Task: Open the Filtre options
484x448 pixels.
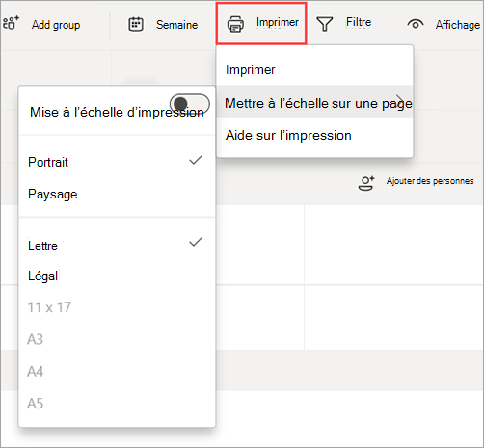Action: click(344, 23)
